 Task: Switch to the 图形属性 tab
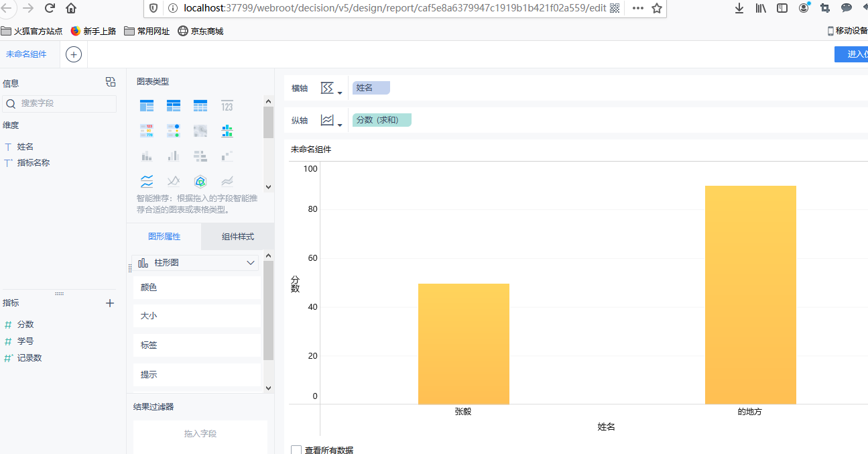click(164, 237)
